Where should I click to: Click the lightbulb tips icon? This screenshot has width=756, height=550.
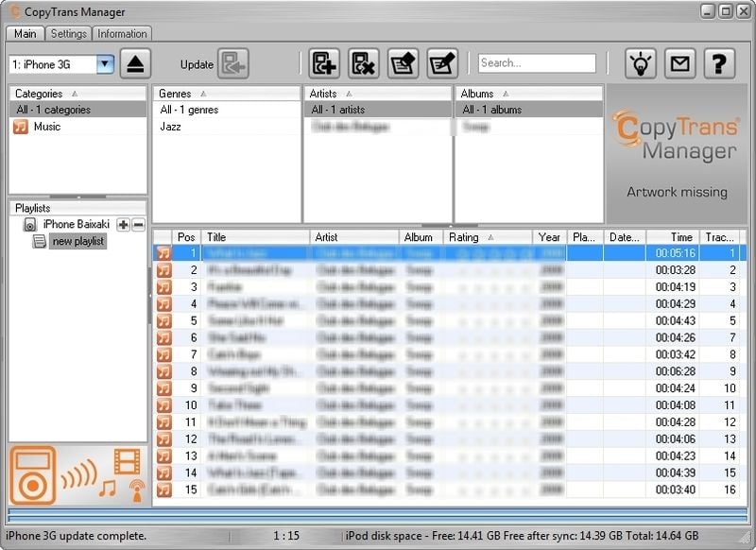641,63
